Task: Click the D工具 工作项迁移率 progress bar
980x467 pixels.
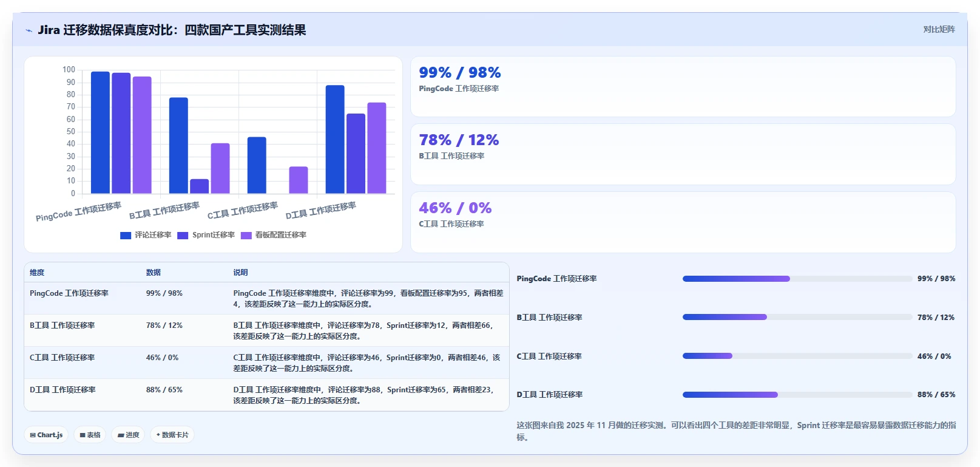Action: (797, 395)
